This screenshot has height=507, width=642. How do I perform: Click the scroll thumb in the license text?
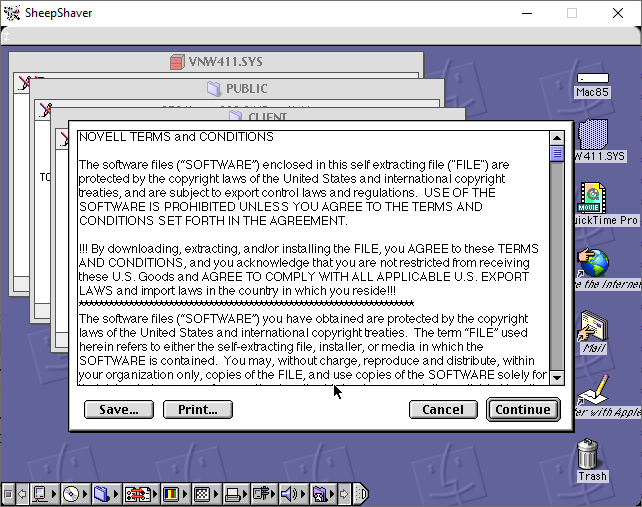[x=557, y=154]
